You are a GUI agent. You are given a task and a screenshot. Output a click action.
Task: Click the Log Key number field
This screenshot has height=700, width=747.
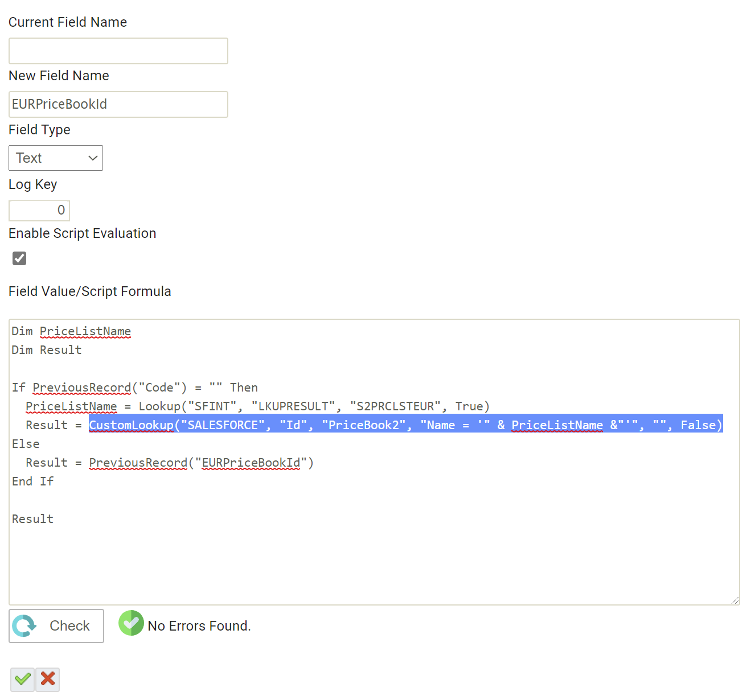(x=39, y=211)
